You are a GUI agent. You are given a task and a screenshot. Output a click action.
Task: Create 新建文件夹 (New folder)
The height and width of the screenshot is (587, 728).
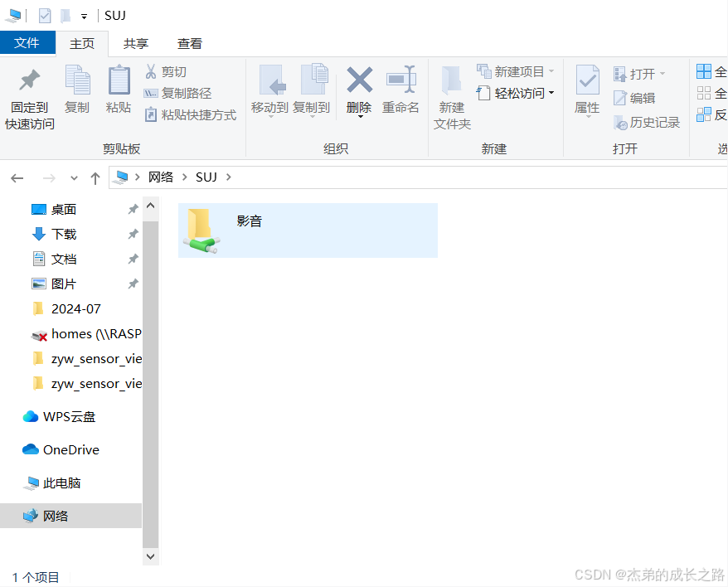(452, 99)
